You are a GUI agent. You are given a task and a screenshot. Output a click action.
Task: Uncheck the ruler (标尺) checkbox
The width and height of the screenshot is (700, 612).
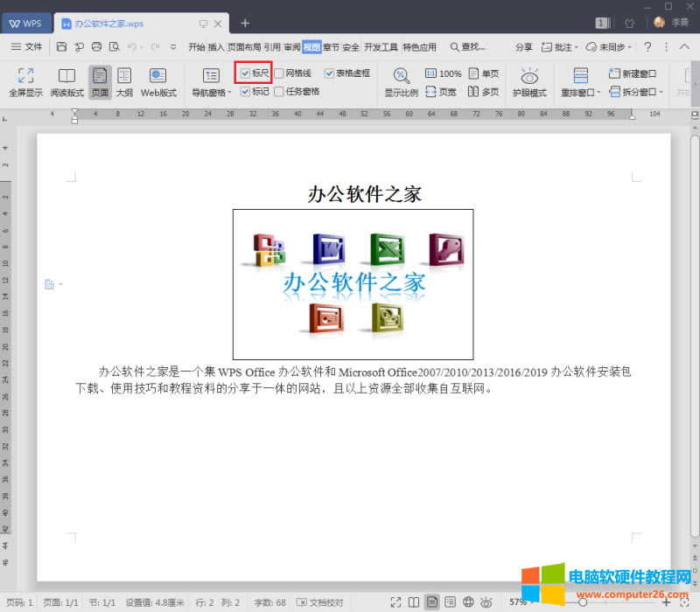(x=248, y=73)
